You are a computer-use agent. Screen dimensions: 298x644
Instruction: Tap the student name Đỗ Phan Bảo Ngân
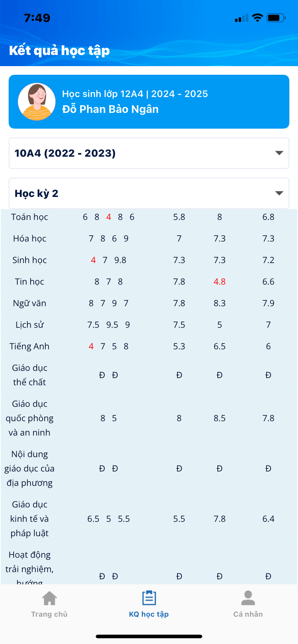click(x=110, y=109)
